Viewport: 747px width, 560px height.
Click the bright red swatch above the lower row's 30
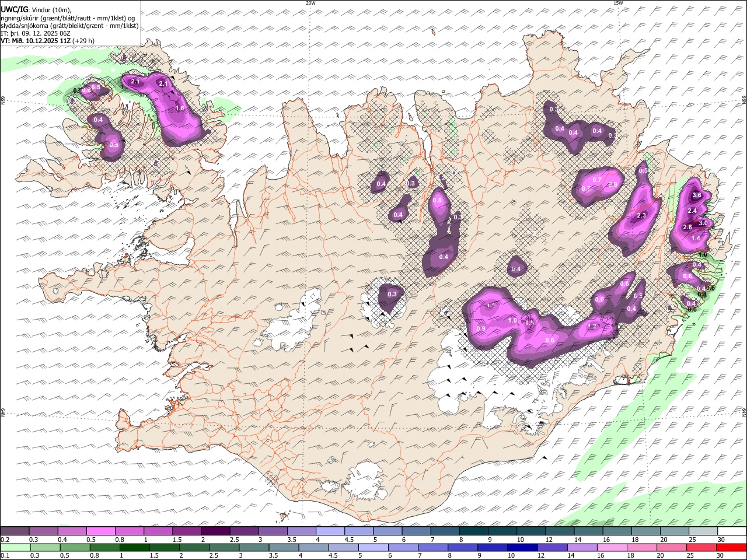[x=732, y=547]
